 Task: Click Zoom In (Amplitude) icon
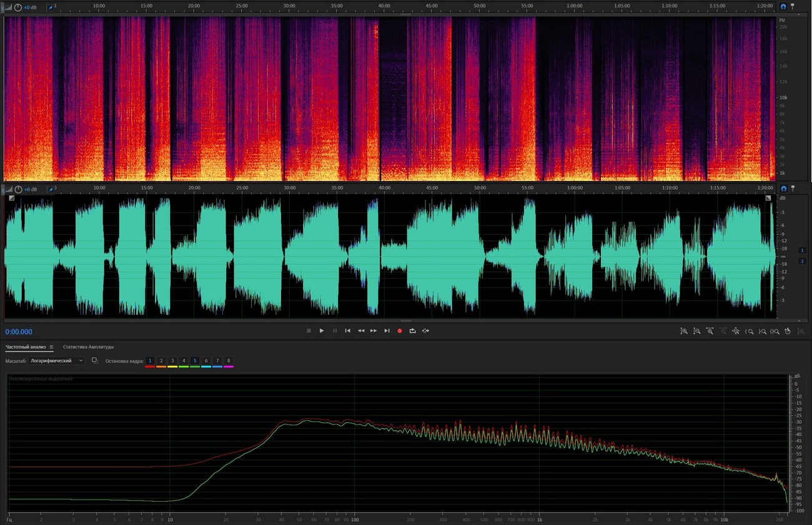[x=684, y=331]
